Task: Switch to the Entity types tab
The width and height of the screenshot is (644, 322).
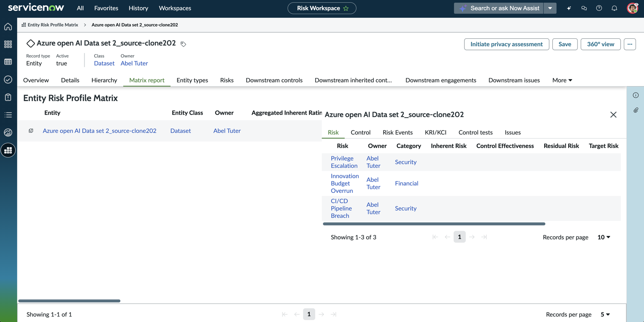Action: pyautogui.click(x=192, y=80)
